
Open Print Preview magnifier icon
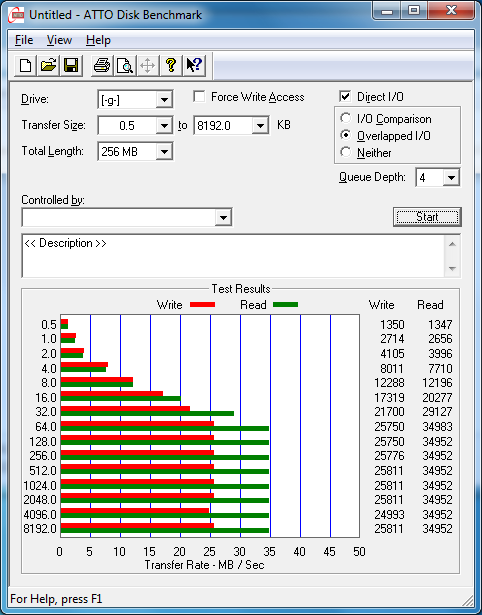[x=125, y=65]
